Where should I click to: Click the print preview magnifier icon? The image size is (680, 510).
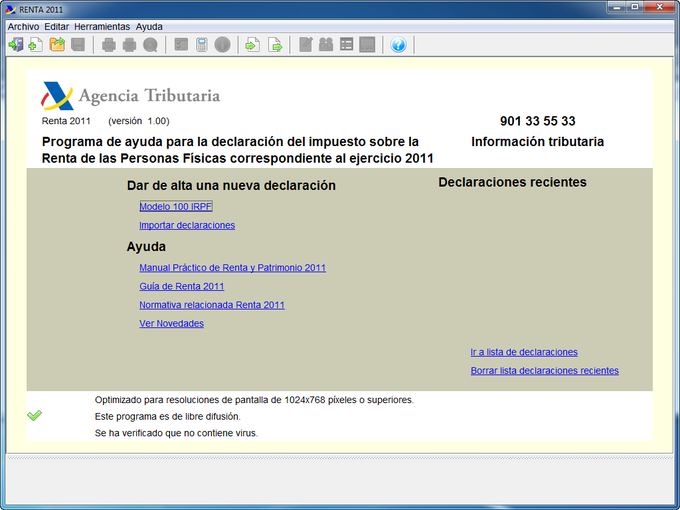[150, 45]
